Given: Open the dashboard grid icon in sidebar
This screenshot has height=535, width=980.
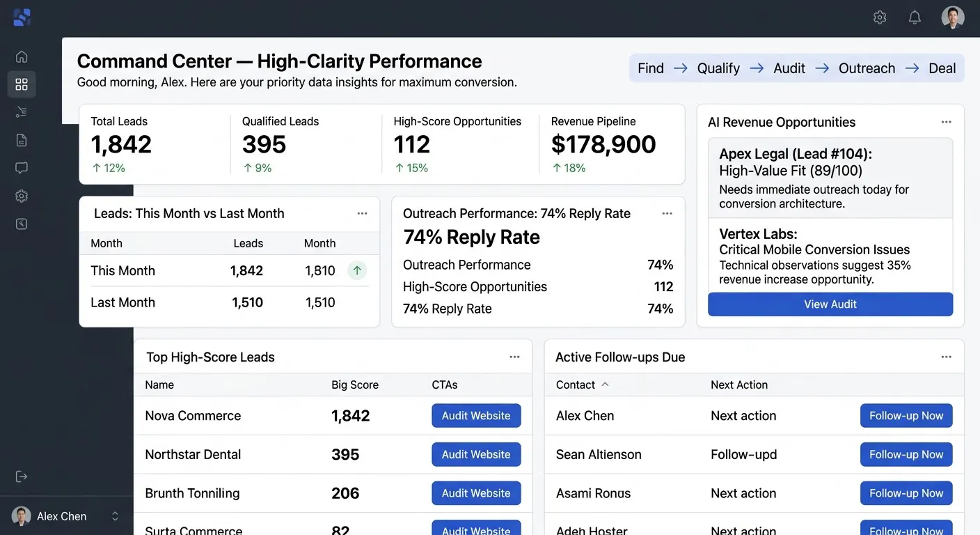Looking at the screenshot, I should pyautogui.click(x=22, y=84).
